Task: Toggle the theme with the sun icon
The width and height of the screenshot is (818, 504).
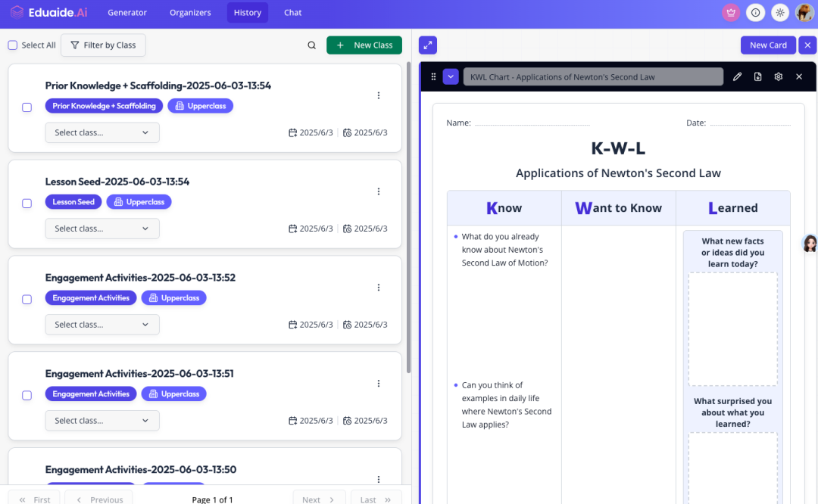Action: [779, 12]
